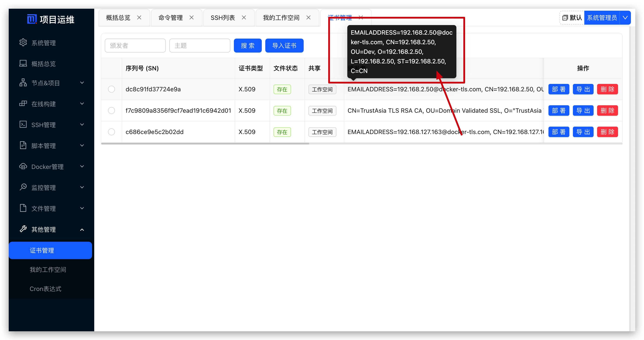Click the 监控管理 magnifier icon
The image size is (644, 340).
tap(23, 187)
